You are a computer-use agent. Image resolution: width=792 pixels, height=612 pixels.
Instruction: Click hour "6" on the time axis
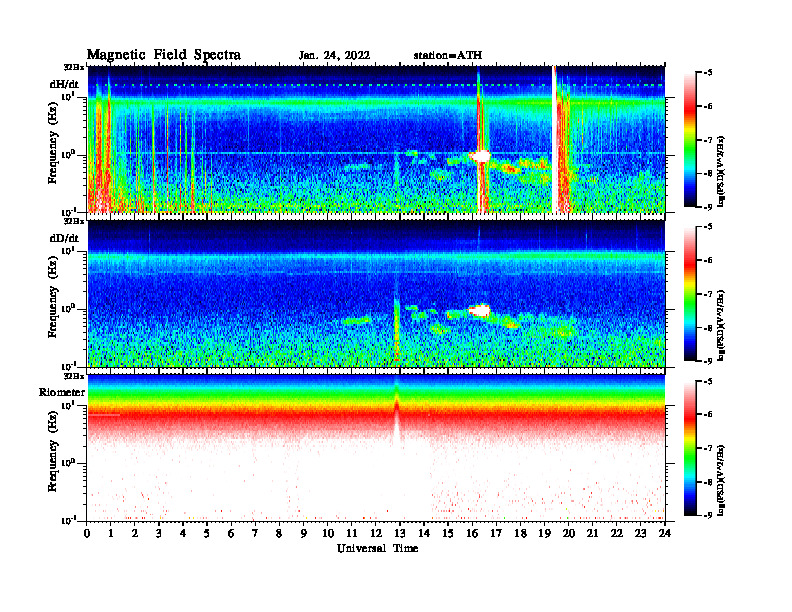click(x=231, y=533)
